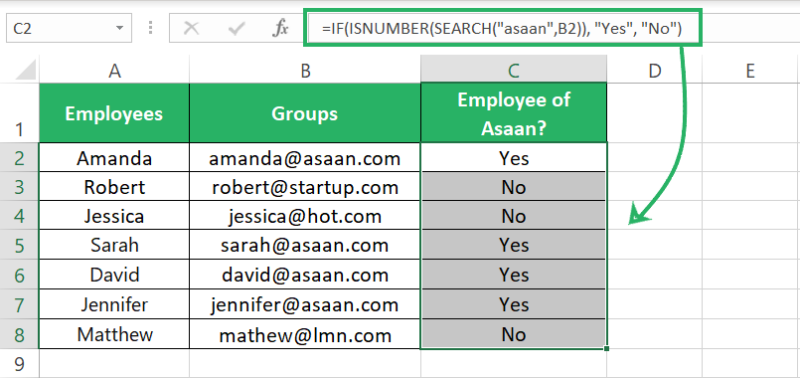Select the cell containing Amanda

(x=114, y=158)
